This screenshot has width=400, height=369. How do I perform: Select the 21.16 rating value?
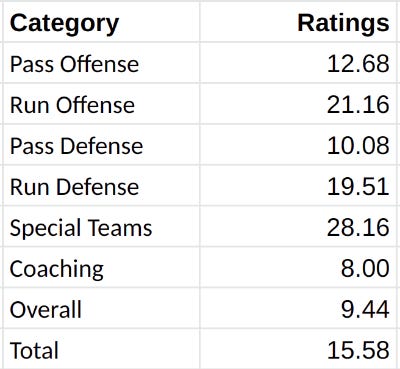click(358, 104)
